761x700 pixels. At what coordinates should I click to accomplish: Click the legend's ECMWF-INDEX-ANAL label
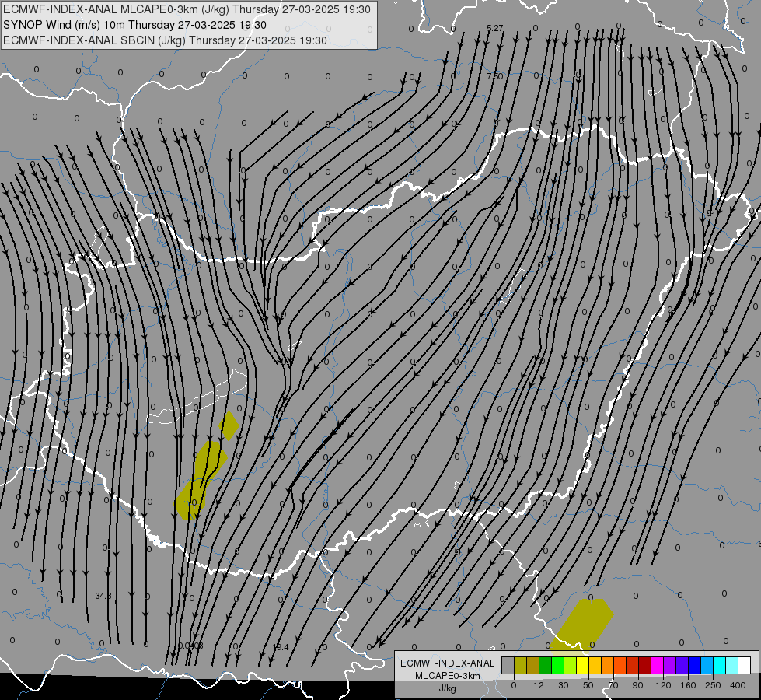tap(448, 663)
